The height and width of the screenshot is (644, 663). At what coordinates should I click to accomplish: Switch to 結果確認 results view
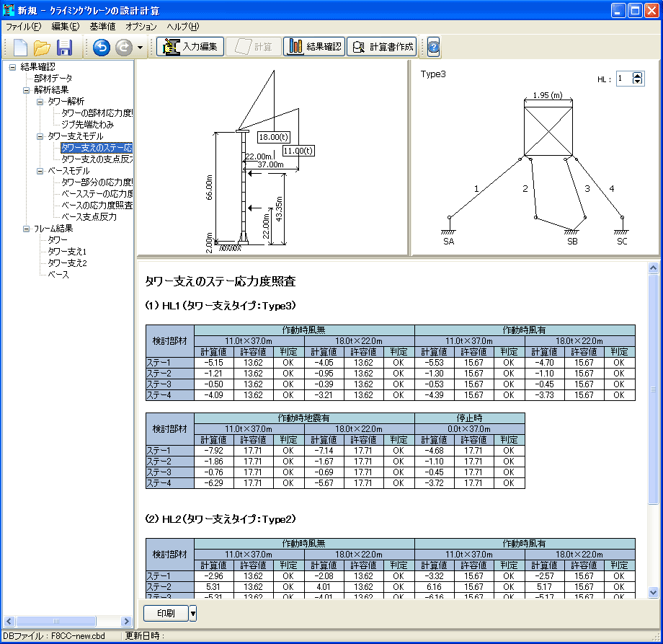pyautogui.click(x=314, y=47)
